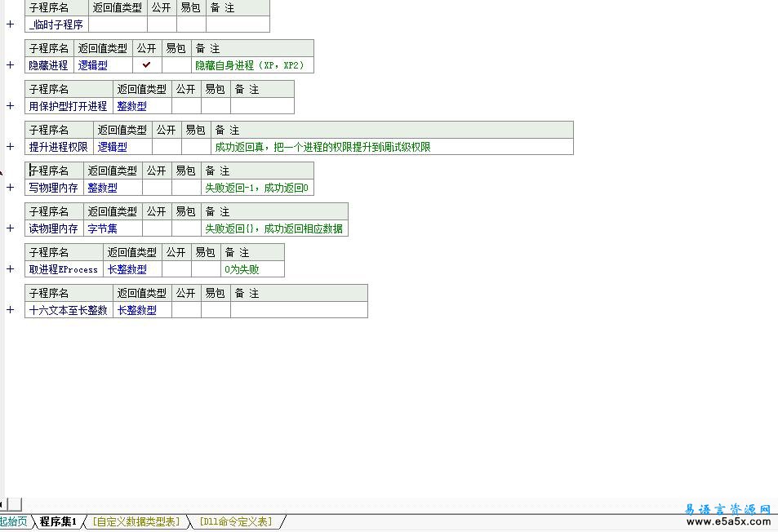Viewport: 778px width, 532px height.
Task: Click the 字节集 return type of 读物理内存
Action: (x=113, y=228)
